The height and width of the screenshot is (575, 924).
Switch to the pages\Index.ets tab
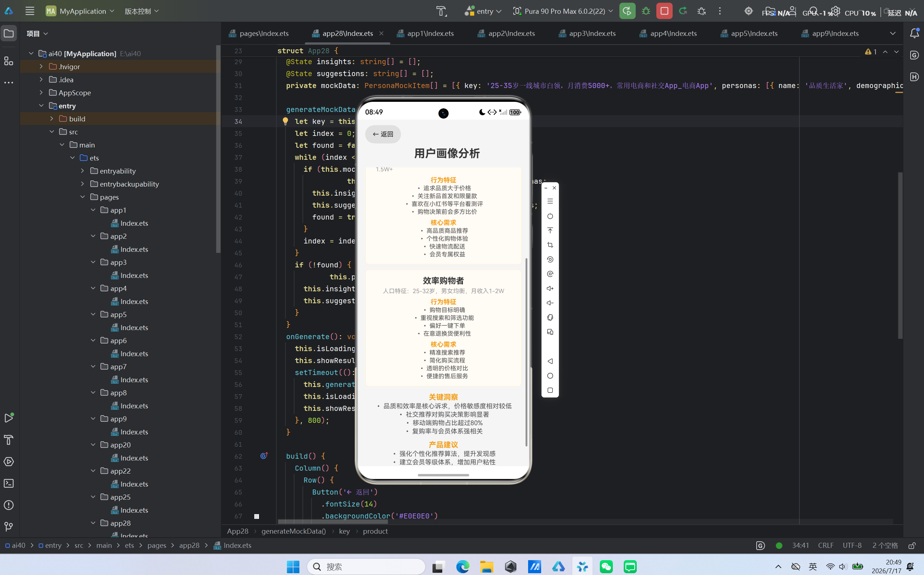[259, 33]
